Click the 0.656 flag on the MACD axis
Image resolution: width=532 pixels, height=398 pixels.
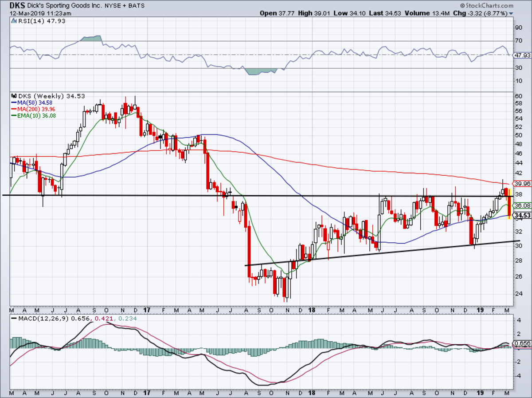tap(521, 344)
